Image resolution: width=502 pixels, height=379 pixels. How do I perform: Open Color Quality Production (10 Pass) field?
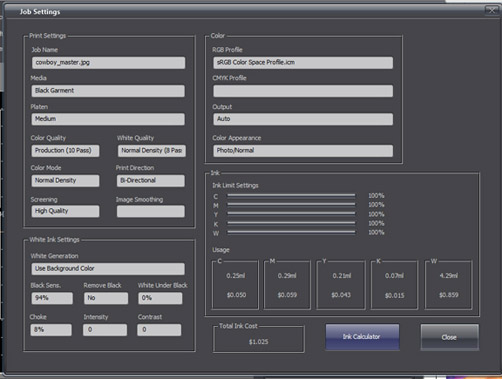point(65,151)
